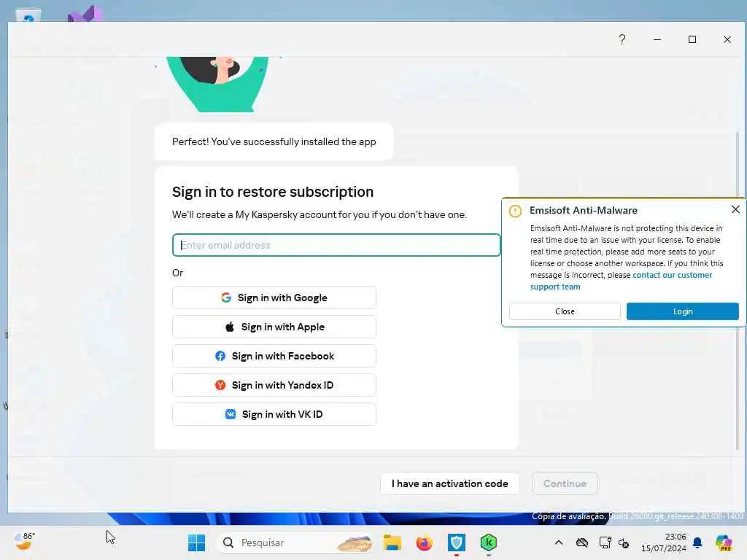The width and height of the screenshot is (747, 560).
Task: Choose Sign in with Apple
Action: pyautogui.click(x=274, y=327)
